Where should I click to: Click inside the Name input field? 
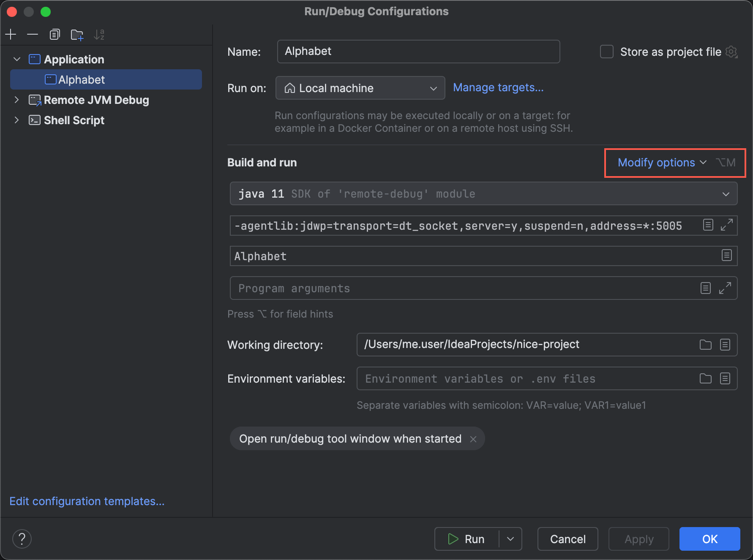pyautogui.click(x=418, y=51)
